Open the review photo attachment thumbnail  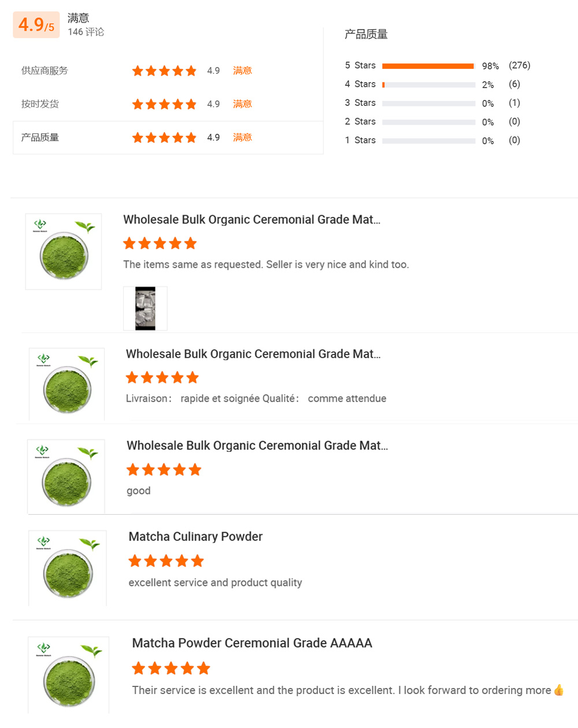tap(145, 309)
